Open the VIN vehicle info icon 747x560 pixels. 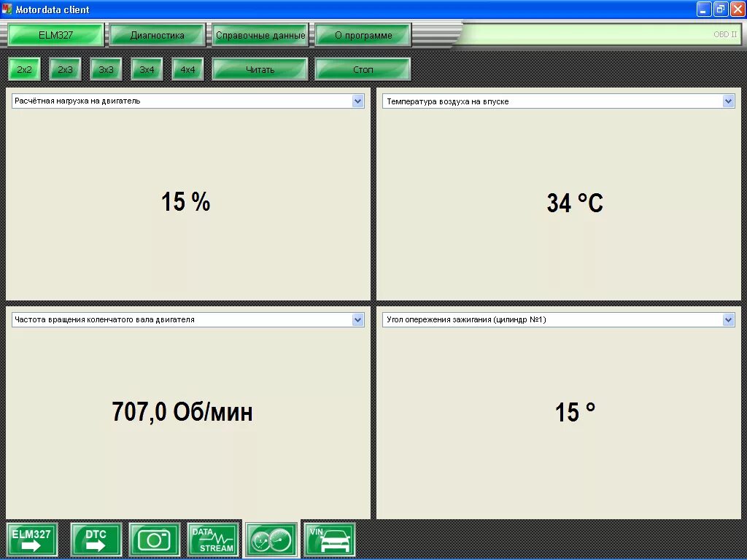click(329, 540)
